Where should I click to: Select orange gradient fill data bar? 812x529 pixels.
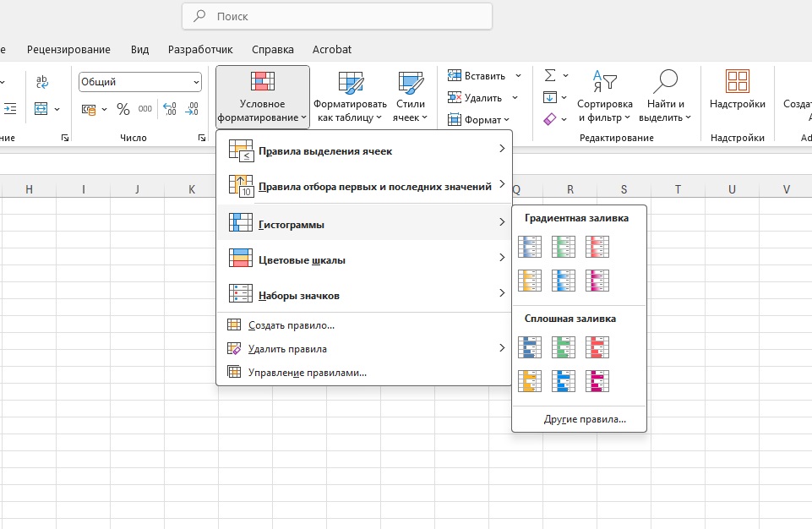(x=530, y=281)
